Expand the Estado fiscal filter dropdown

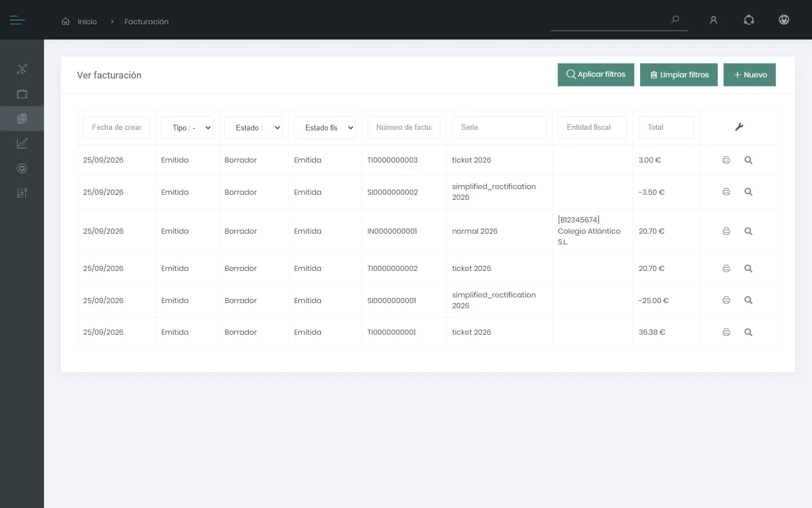325,128
